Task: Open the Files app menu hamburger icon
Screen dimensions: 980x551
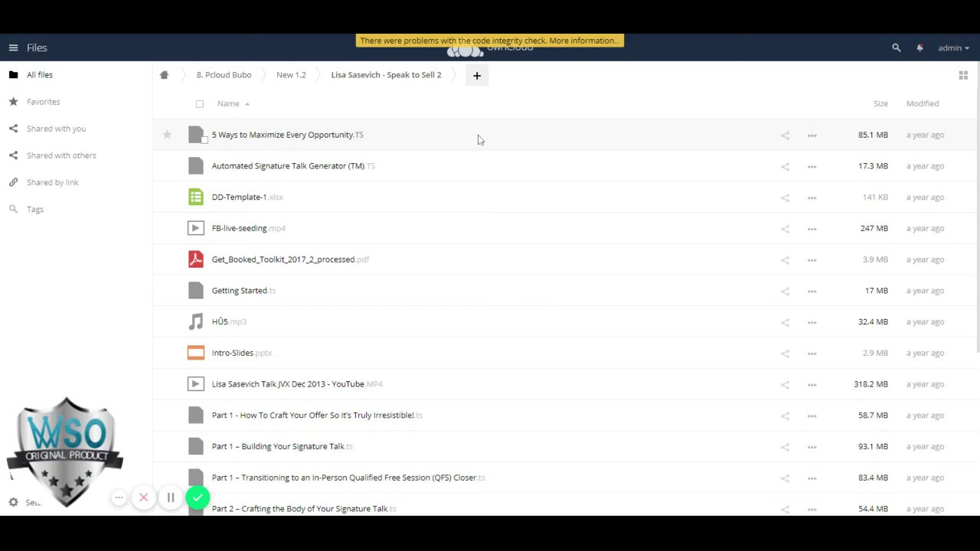Action: tap(13, 47)
